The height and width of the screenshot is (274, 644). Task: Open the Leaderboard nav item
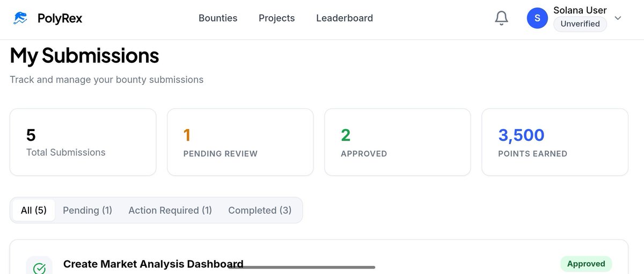click(x=345, y=18)
